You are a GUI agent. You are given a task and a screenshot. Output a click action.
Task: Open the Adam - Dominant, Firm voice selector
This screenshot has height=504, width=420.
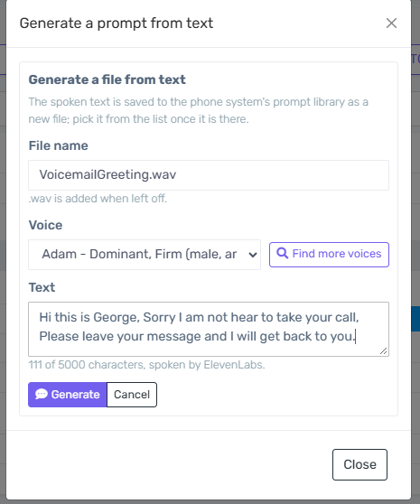[x=145, y=255]
